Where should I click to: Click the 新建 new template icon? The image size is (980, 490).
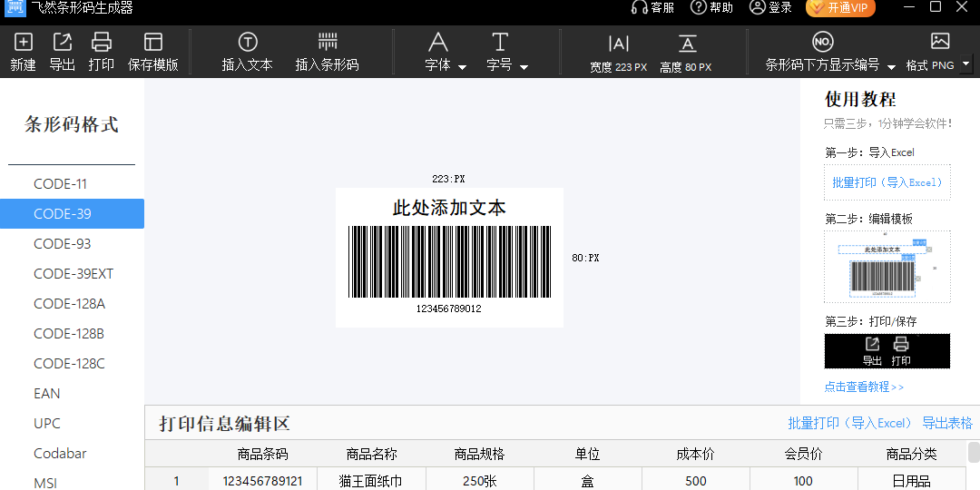[x=23, y=42]
